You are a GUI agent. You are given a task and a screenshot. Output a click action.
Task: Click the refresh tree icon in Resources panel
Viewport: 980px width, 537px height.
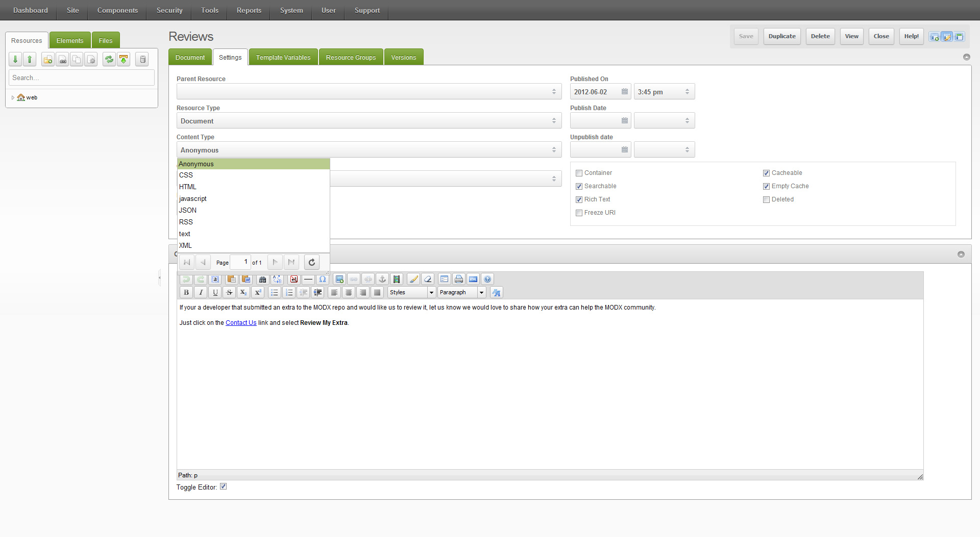(109, 60)
